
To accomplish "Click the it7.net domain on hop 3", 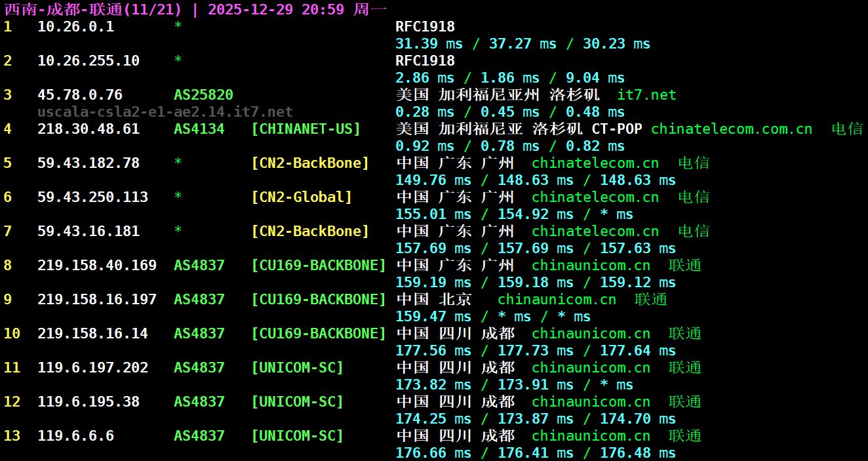I will (x=646, y=95).
